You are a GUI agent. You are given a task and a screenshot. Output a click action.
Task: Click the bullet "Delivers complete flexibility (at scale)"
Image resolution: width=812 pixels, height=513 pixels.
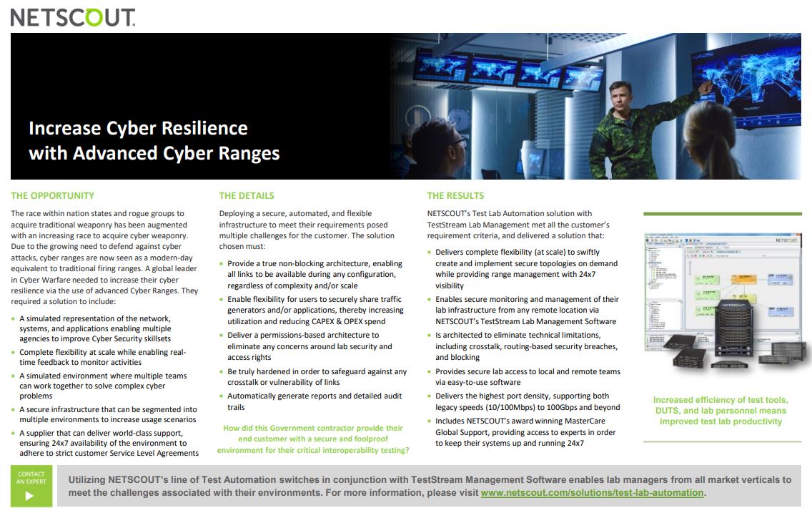coord(527,269)
